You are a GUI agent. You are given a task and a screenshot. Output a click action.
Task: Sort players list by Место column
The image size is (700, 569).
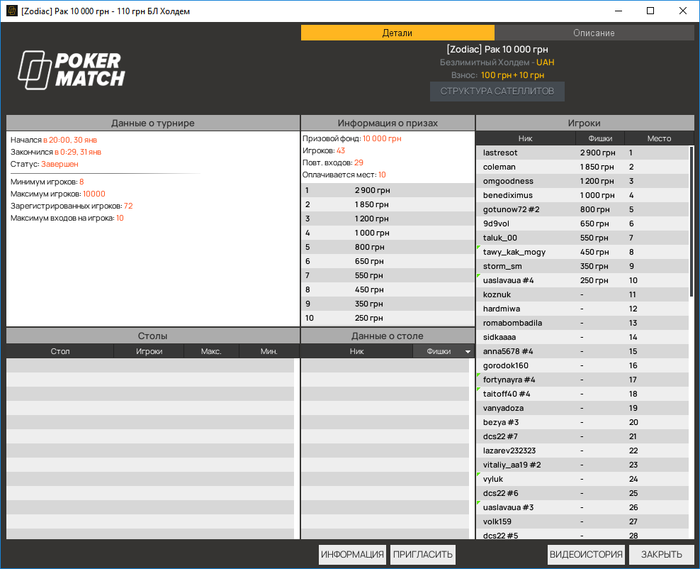[x=659, y=138]
